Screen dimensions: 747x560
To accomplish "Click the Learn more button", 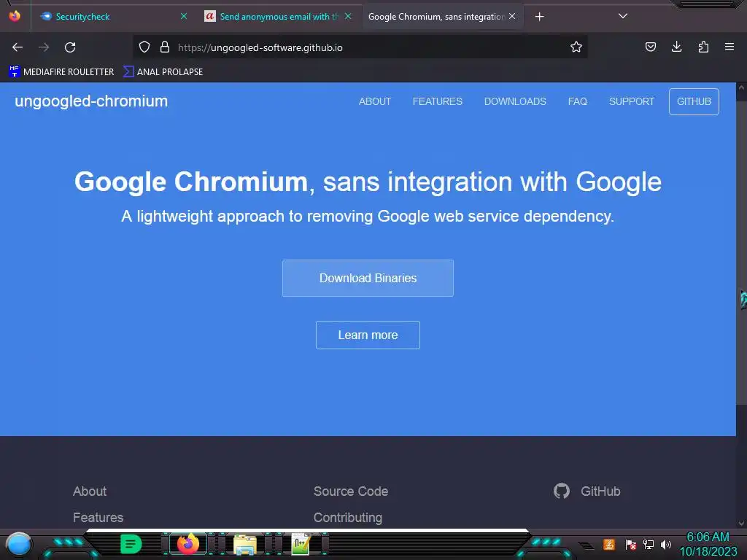I will (x=368, y=335).
